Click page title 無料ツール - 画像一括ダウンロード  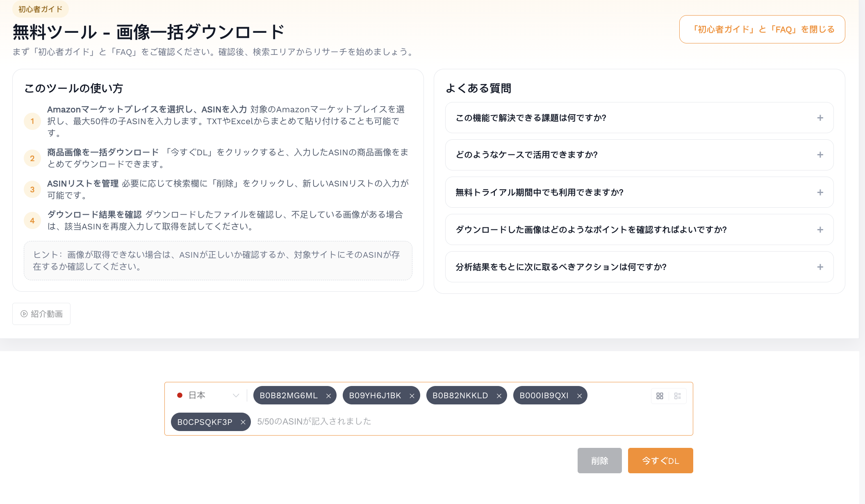click(148, 32)
